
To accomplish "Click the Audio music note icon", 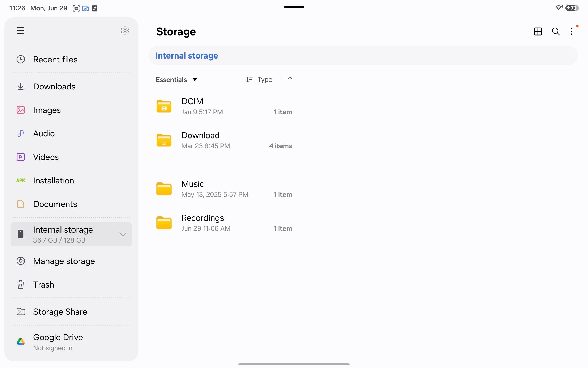I will [21, 133].
